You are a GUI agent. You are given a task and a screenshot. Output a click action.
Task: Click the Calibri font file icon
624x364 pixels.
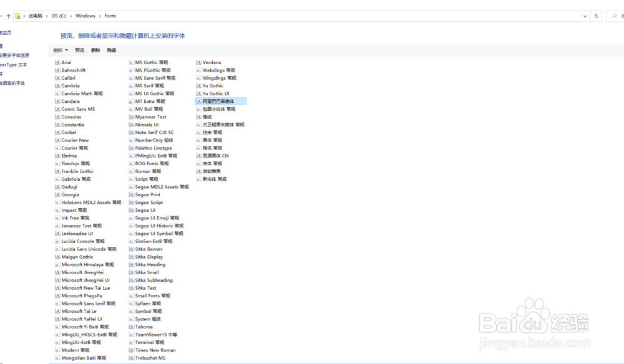(x=57, y=78)
